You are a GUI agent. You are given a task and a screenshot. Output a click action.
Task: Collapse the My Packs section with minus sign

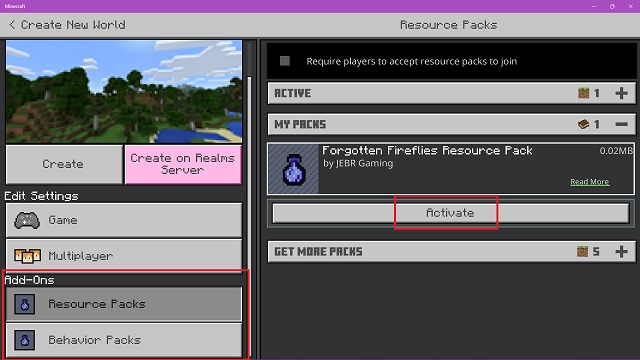pos(621,124)
